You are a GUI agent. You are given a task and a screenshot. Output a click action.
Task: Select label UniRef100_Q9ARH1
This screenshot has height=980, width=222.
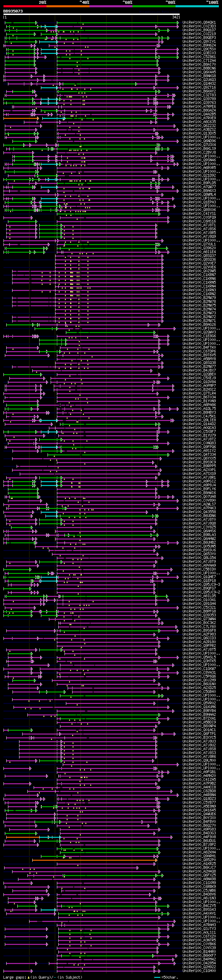coord(199,856)
